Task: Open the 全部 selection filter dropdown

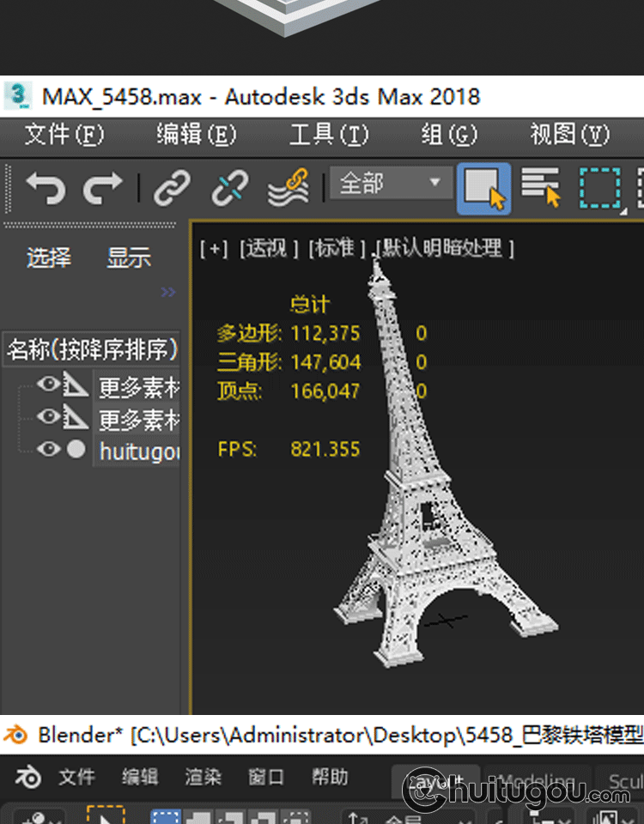Action: point(391,183)
